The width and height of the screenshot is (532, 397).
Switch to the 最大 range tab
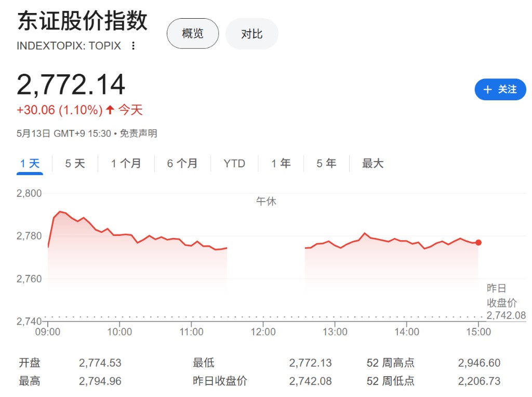(373, 164)
